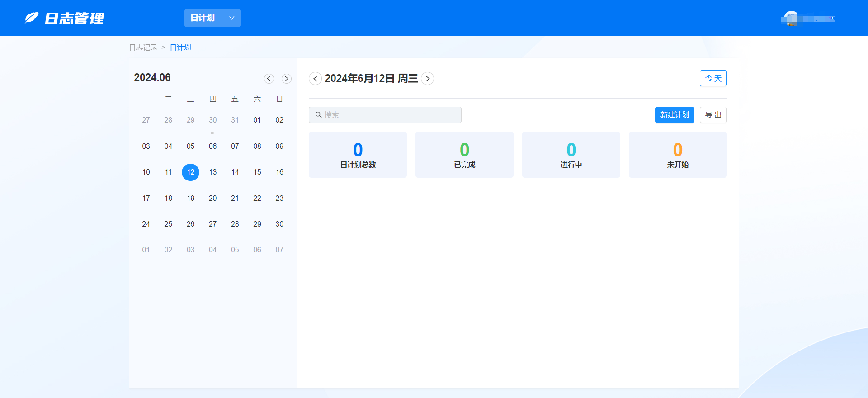Select calendar date 16
Viewport: 868px width, 398px height.
279,172
